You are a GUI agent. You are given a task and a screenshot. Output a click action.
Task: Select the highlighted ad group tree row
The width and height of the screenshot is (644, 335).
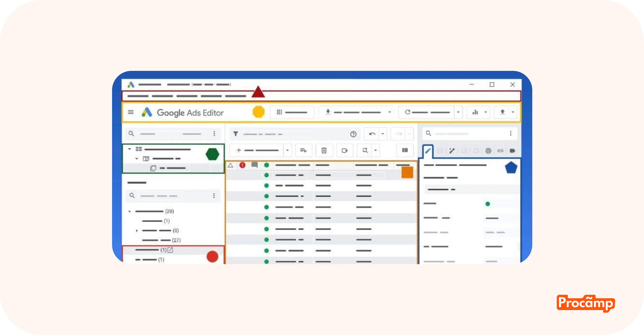coord(173,168)
